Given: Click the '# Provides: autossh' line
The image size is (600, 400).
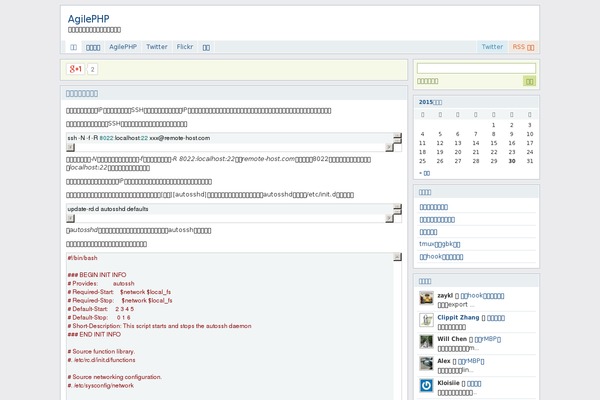Looking at the screenshot, I should coord(101,283).
